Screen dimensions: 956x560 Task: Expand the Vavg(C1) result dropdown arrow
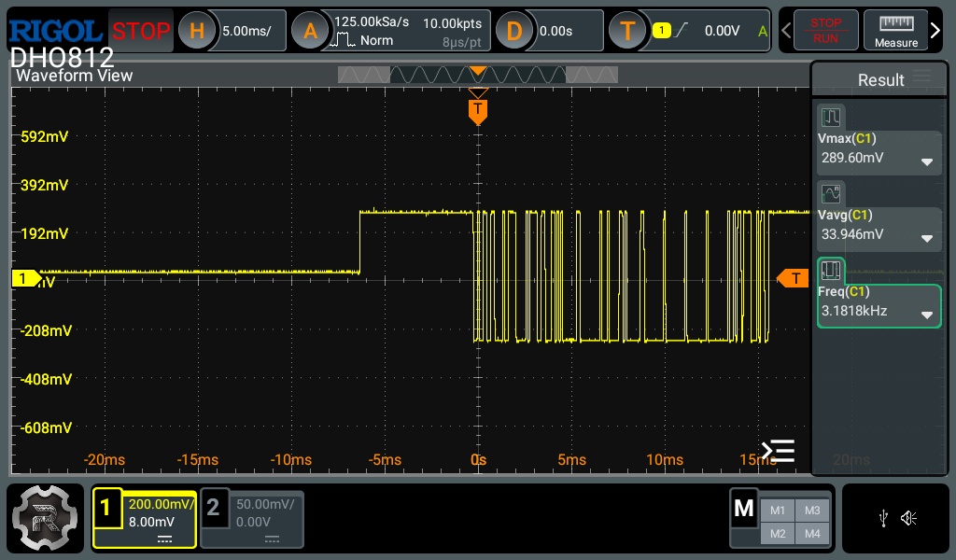click(927, 238)
